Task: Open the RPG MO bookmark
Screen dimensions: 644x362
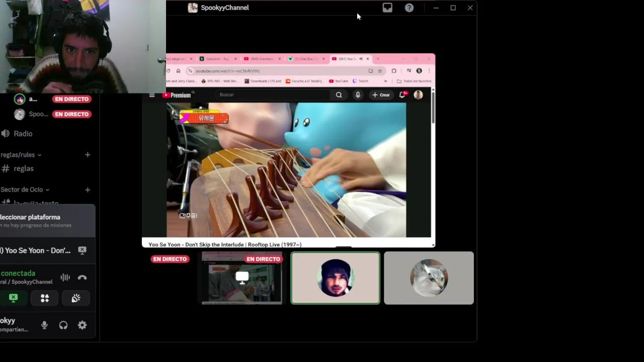Action: [x=219, y=81]
